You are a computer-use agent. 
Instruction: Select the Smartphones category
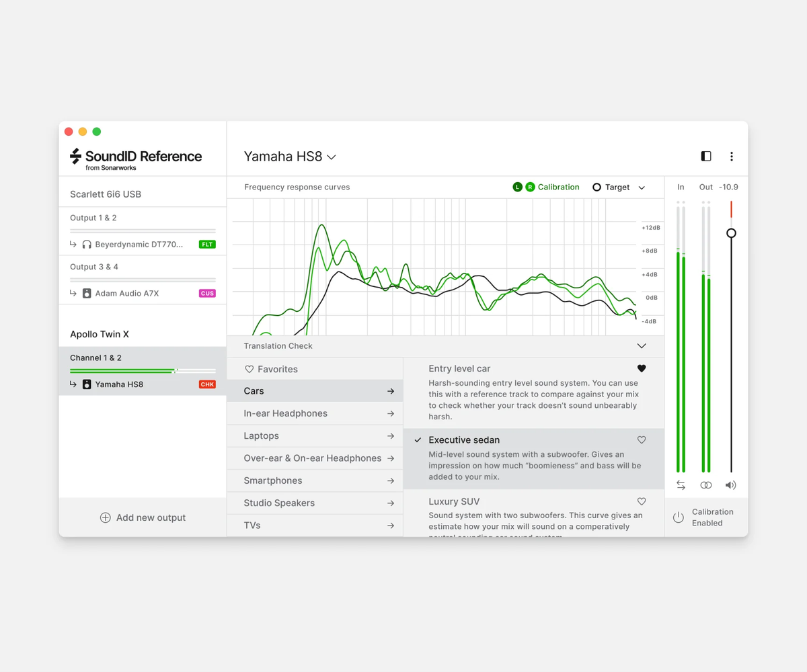pyautogui.click(x=315, y=480)
